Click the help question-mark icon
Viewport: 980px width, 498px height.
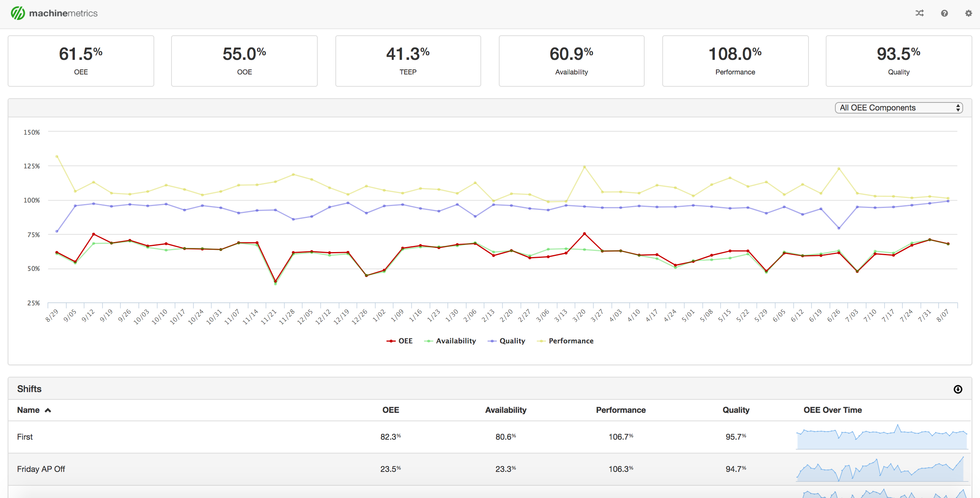click(944, 13)
